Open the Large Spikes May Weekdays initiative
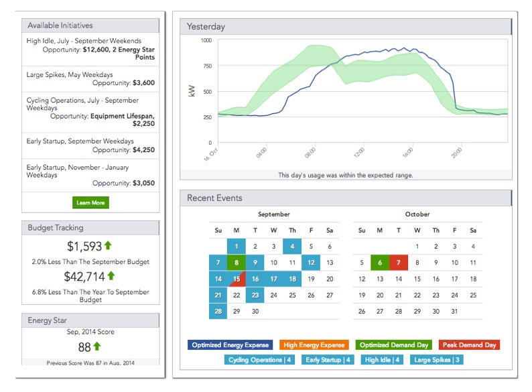 point(90,79)
